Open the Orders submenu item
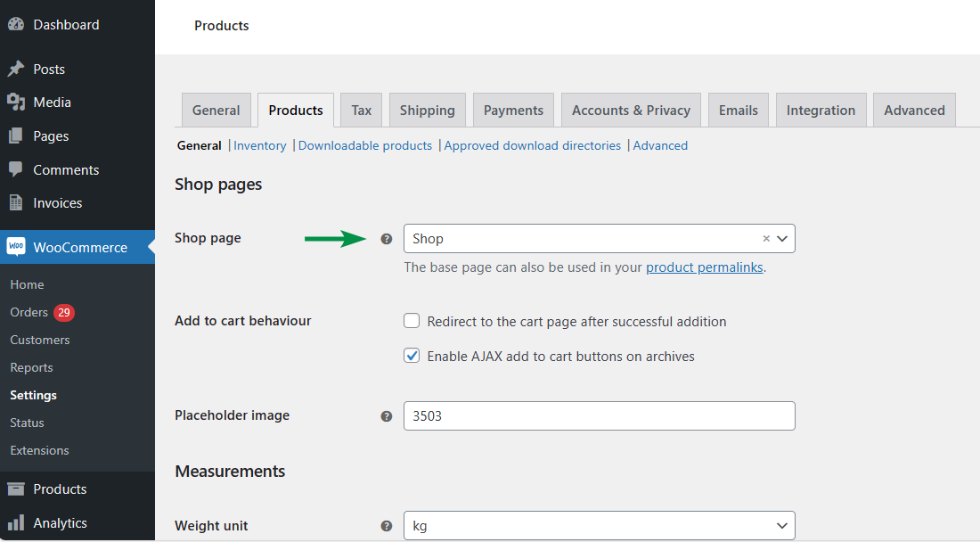Image resolution: width=980 pixels, height=542 pixels. (x=29, y=312)
